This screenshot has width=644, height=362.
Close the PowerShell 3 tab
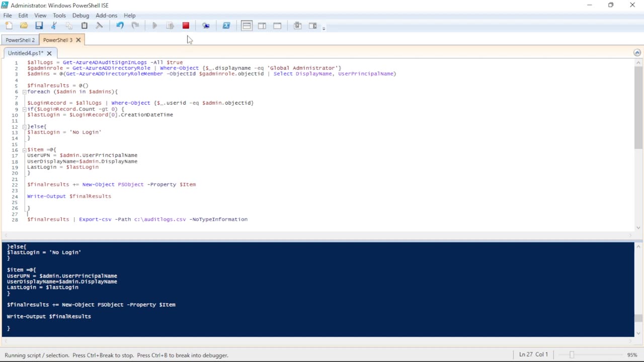tap(78, 40)
